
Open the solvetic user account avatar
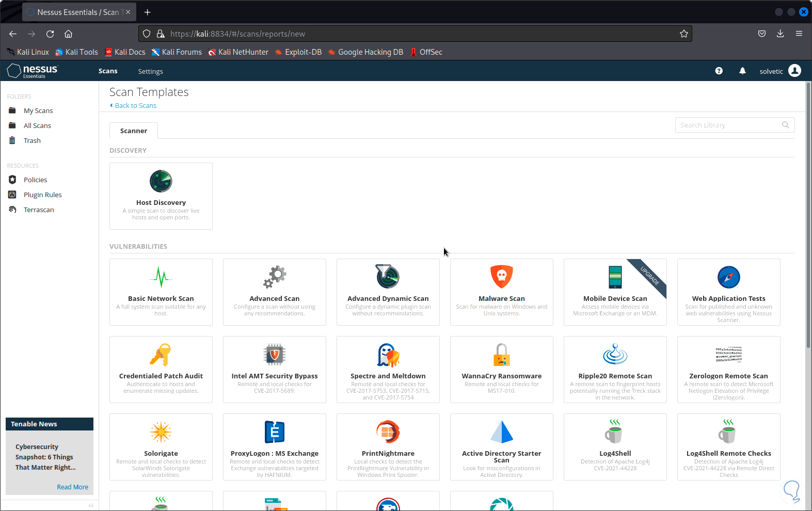point(795,71)
